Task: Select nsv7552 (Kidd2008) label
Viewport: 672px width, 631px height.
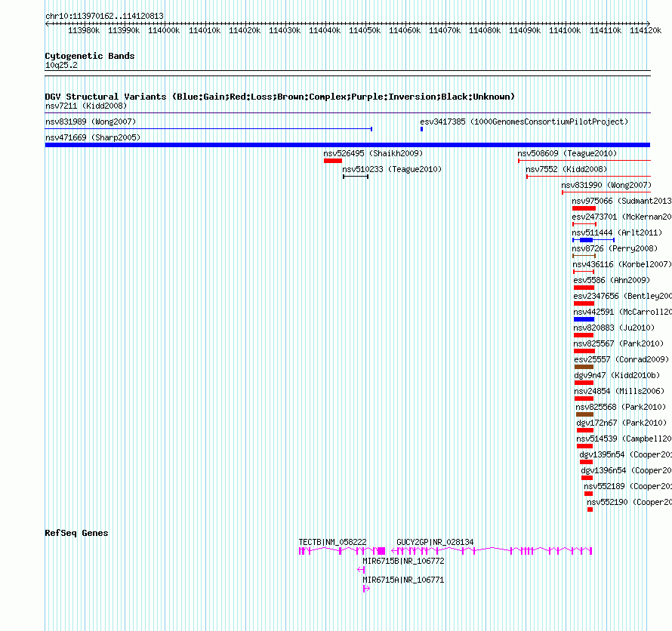Action: point(566,169)
